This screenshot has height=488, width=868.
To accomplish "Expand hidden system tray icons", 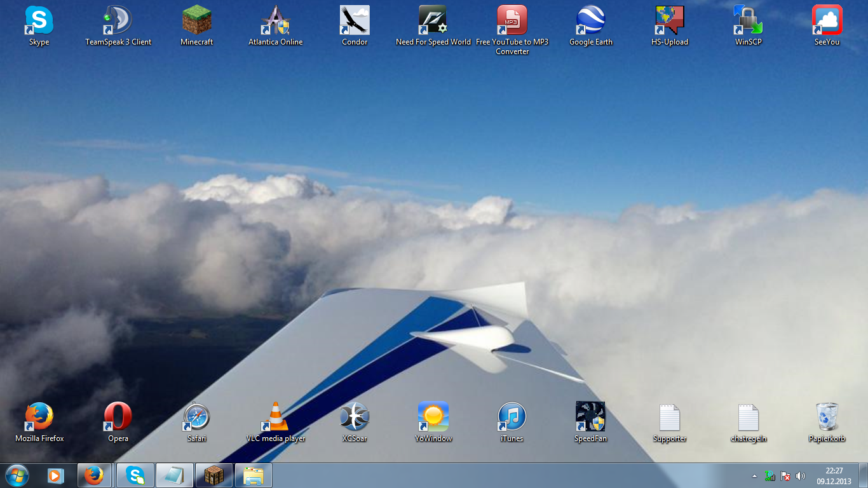I will (754, 476).
